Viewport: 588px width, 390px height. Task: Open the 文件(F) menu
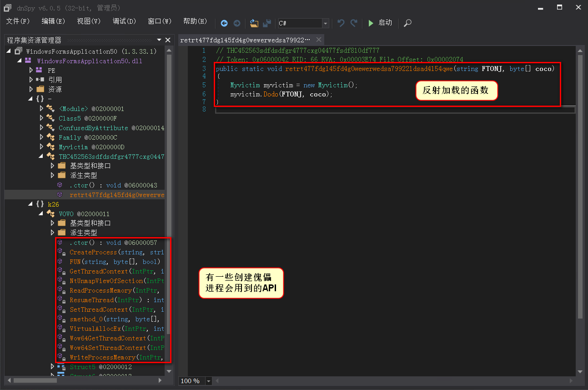(18, 21)
